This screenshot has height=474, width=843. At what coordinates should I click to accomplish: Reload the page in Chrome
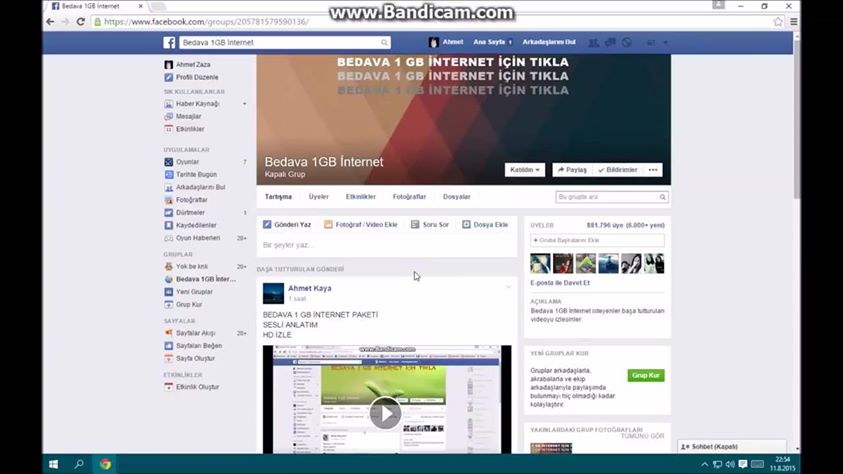click(x=81, y=21)
